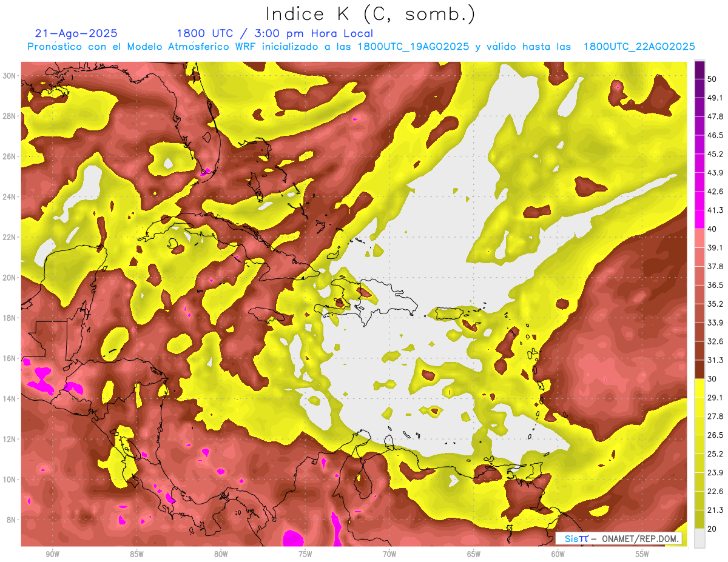Click the map title 'Indice K (C, somb.)'
Image resolution: width=728 pixels, height=562 pixels.
click(x=370, y=14)
